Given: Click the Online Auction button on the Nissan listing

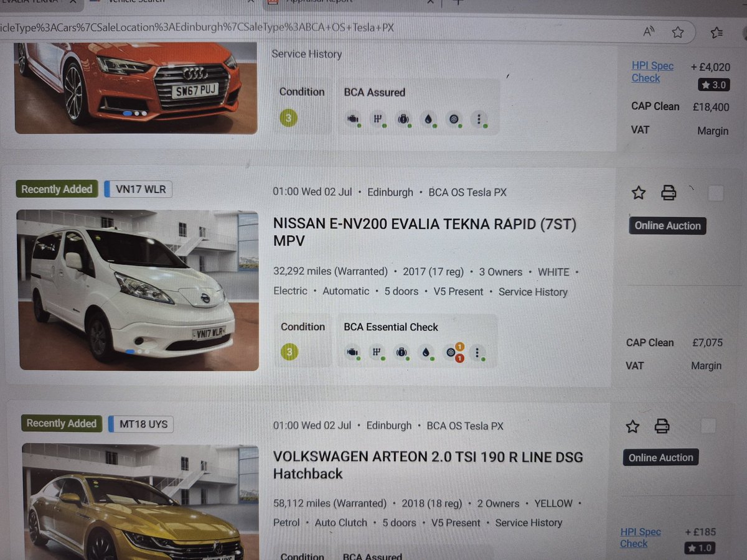Looking at the screenshot, I should pos(667,226).
